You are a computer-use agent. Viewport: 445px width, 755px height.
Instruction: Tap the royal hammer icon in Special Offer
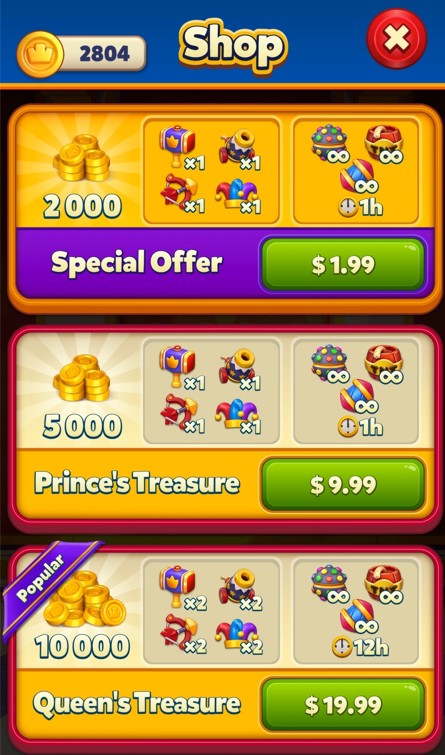point(179,144)
